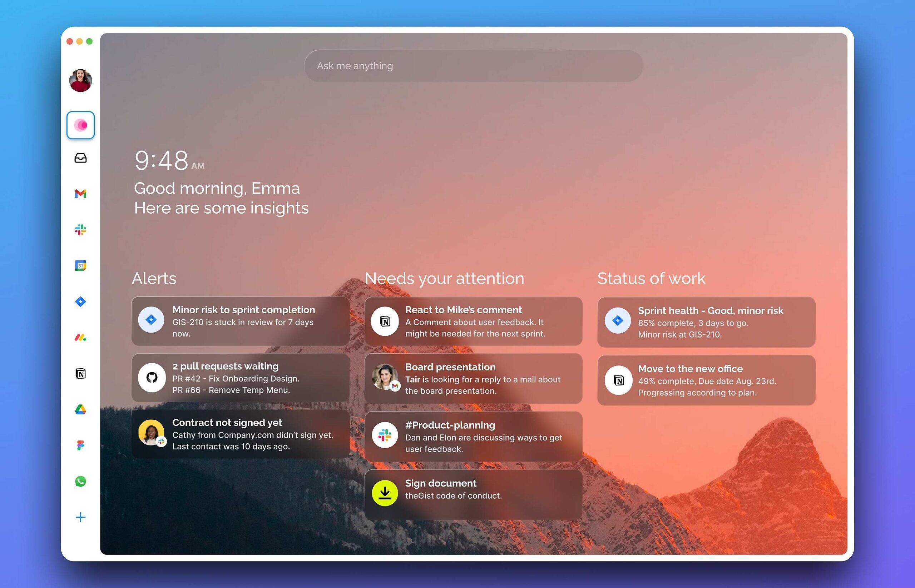The width and height of the screenshot is (915, 588).
Task: Open Sprint health status card
Action: click(706, 322)
